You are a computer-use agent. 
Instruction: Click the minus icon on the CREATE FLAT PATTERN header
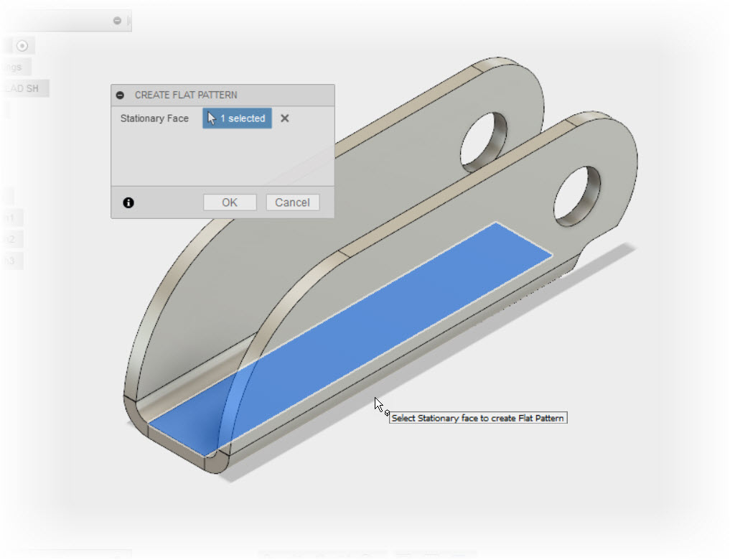118,95
